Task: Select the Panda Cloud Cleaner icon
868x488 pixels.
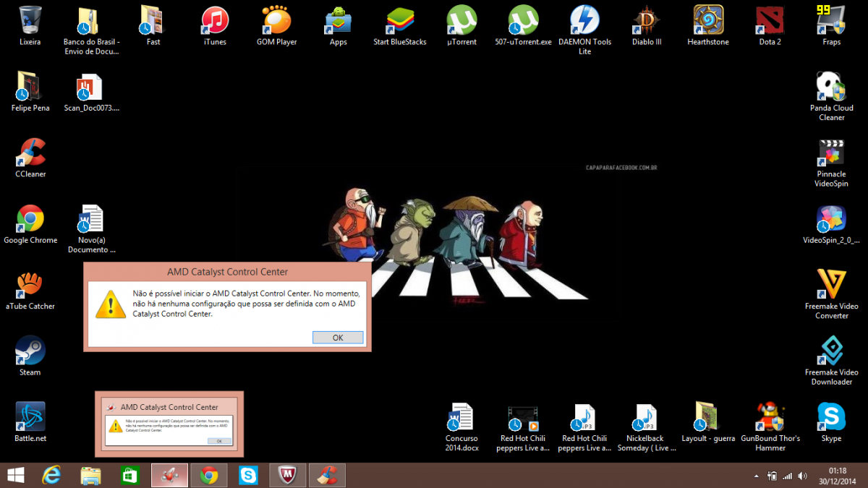Action: [832, 96]
